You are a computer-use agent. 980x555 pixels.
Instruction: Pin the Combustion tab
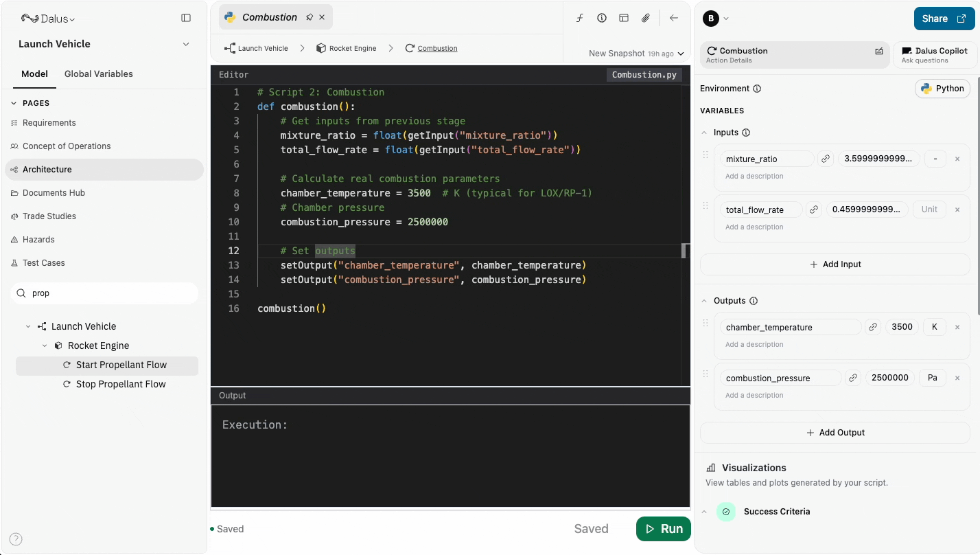[x=310, y=17]
